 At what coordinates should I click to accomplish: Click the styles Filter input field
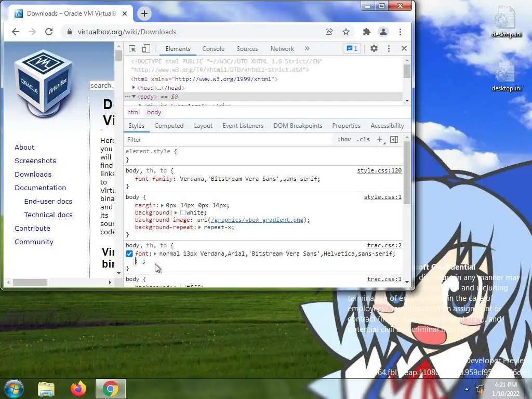pos(229,139)
